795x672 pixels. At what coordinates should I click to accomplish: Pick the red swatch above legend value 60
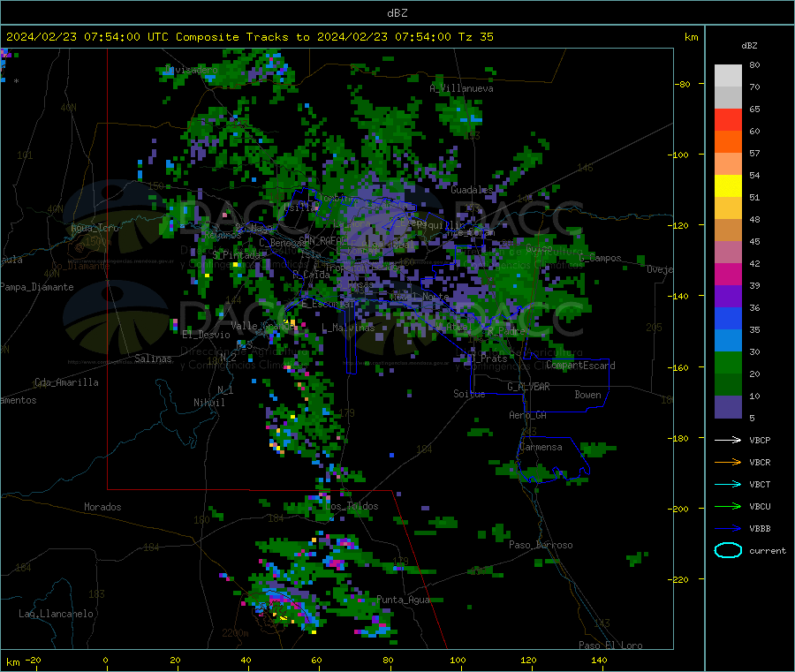[728, 119]
